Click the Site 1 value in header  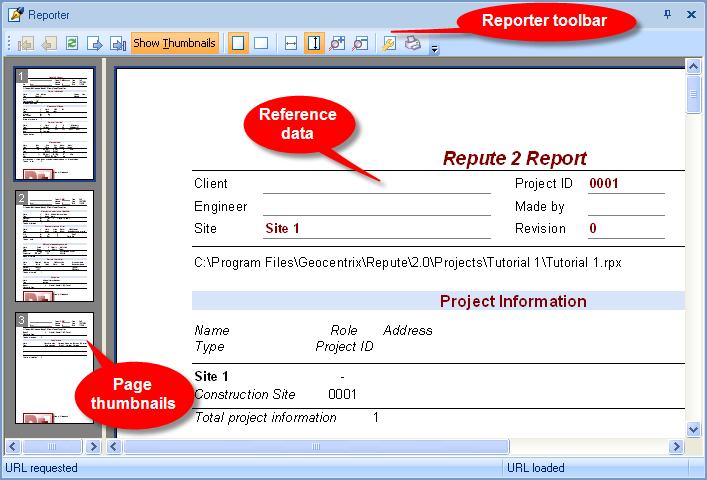(x=282, y=229)
